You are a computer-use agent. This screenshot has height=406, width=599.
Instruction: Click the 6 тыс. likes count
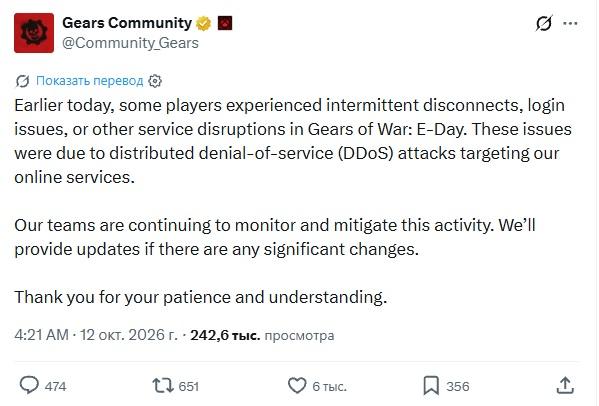[329, 387]
